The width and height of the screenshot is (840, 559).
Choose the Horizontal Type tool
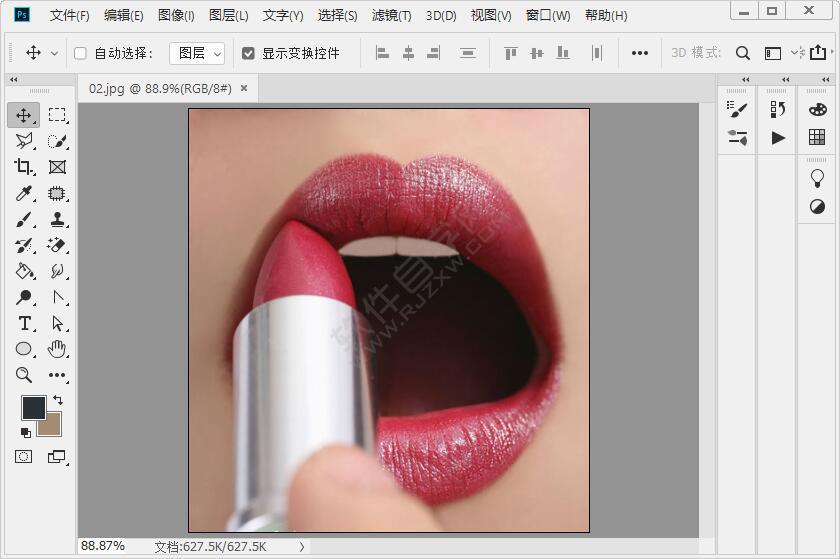pos(24,323)
